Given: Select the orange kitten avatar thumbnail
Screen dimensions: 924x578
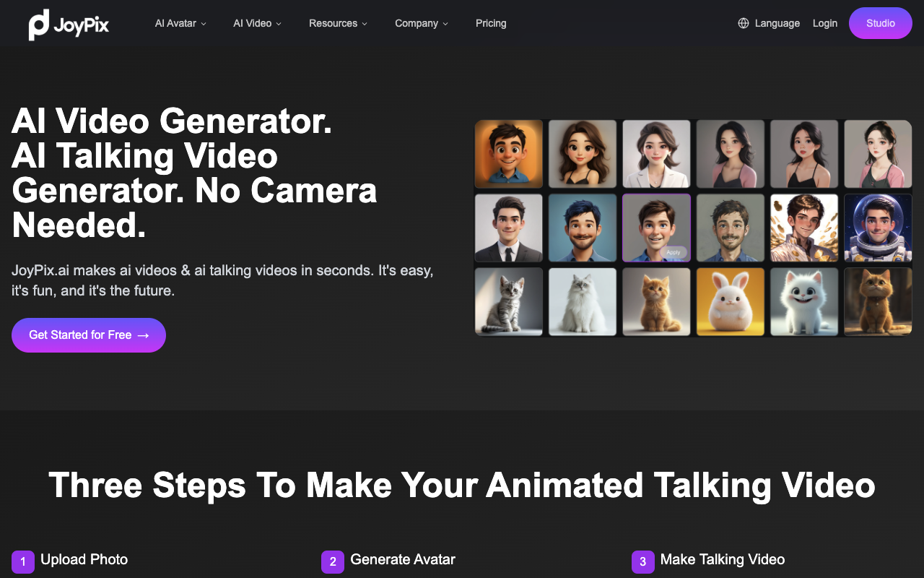Looking at the screenshot, I should [x=656, y=301].
